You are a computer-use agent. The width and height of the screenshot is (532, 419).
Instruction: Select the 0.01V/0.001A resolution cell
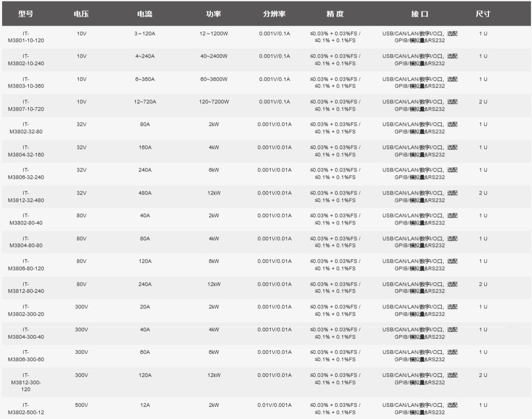[x=274, y=405]
